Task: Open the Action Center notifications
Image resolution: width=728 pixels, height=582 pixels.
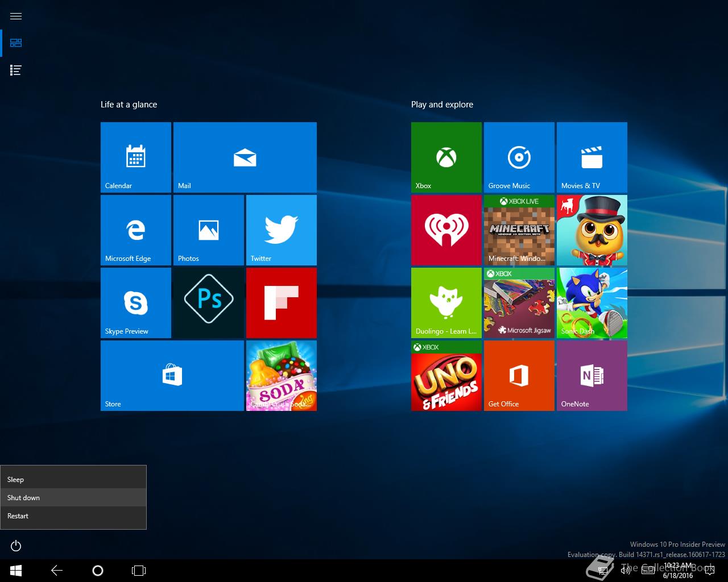Action: pos(711,571)
